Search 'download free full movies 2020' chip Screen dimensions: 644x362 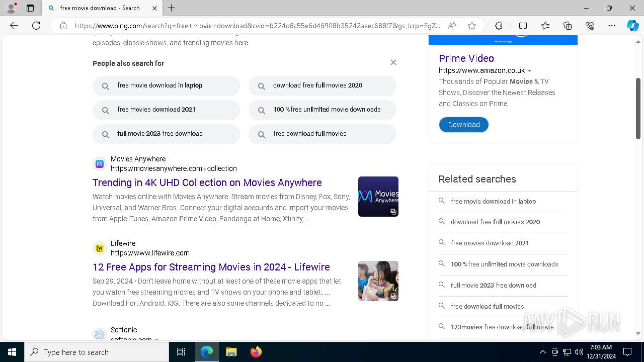pos(323,85)
